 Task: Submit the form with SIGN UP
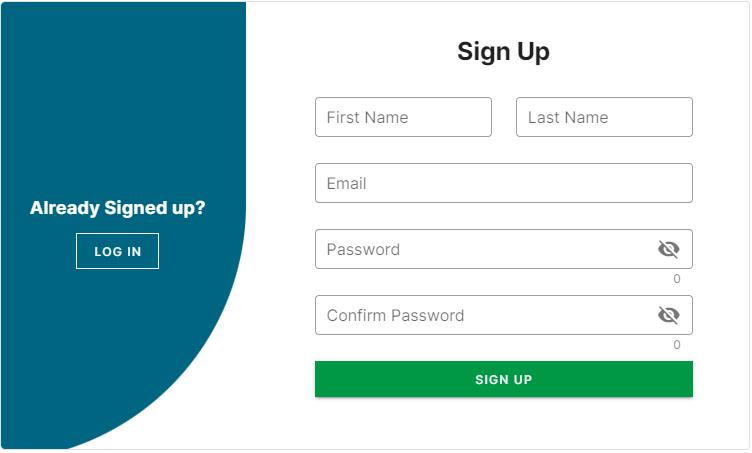tap(503, 379)
